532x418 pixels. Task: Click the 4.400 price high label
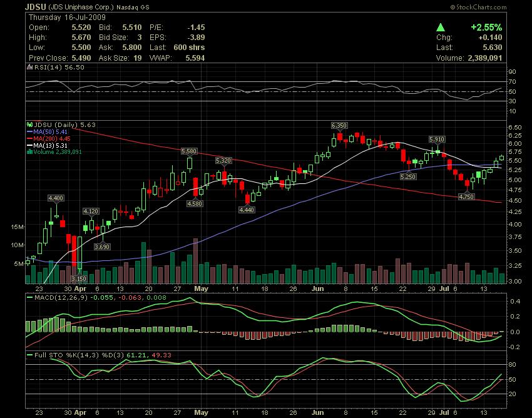(x=56, y=198)
